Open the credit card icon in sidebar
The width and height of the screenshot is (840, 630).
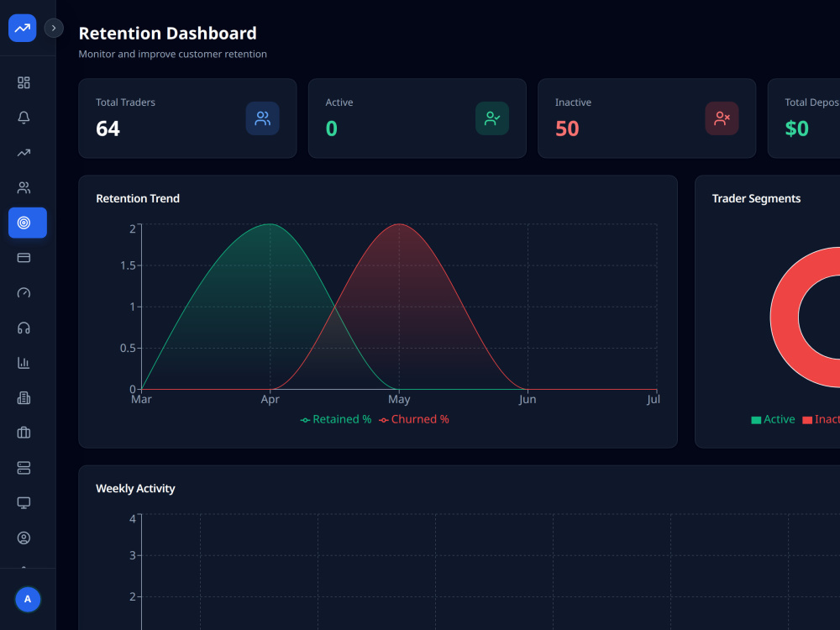click(24, 258)
